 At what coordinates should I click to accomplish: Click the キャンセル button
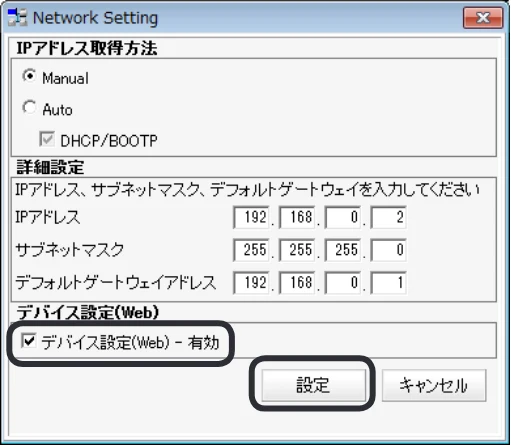coord(434,385)
